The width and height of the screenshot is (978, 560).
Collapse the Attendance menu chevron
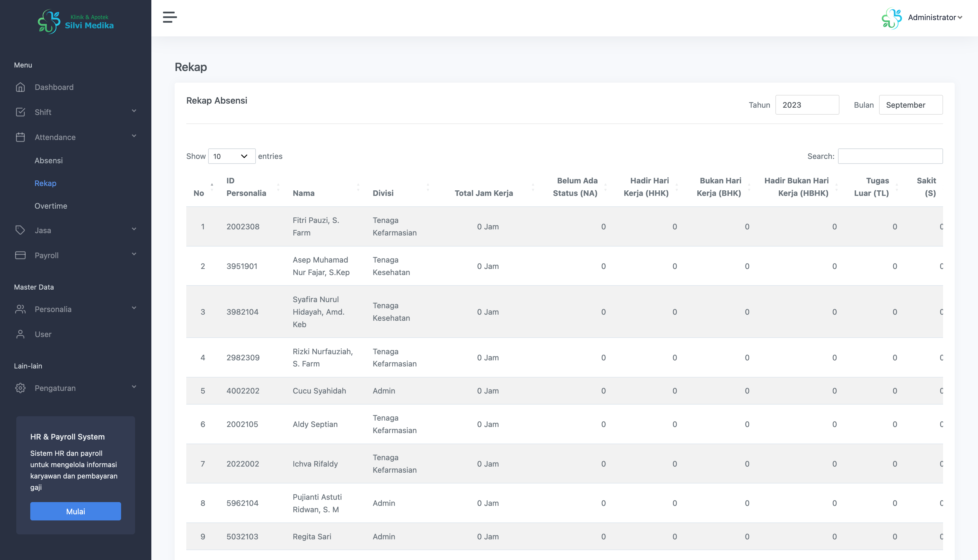134,136
